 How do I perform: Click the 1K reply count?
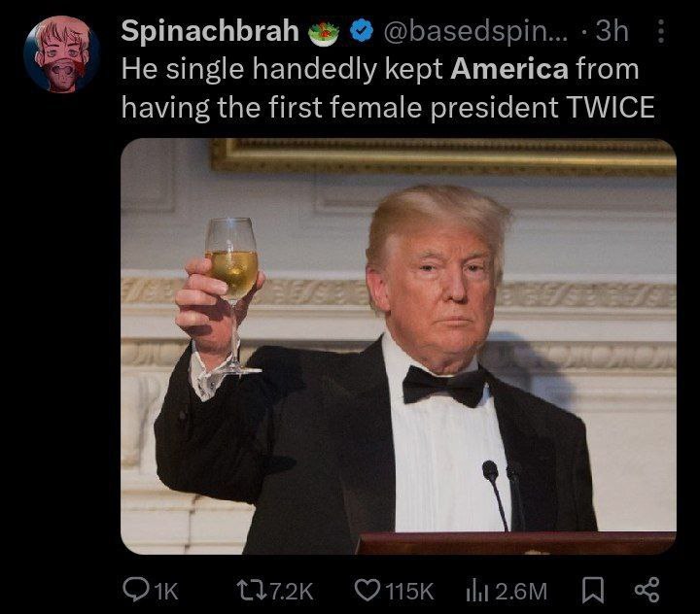pyautogui.click(x=166, y=592)
